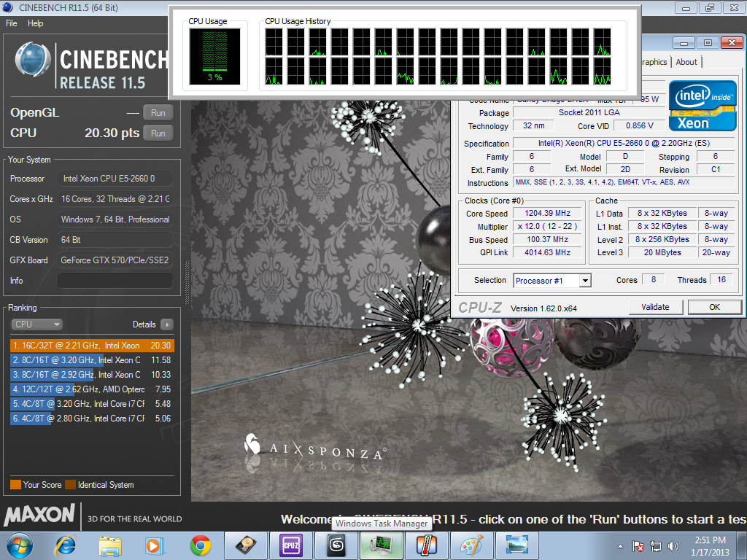The image size is (747, 560).
Task: Open the Ranking type dropdown set to CPU
Action: [36, 324]
